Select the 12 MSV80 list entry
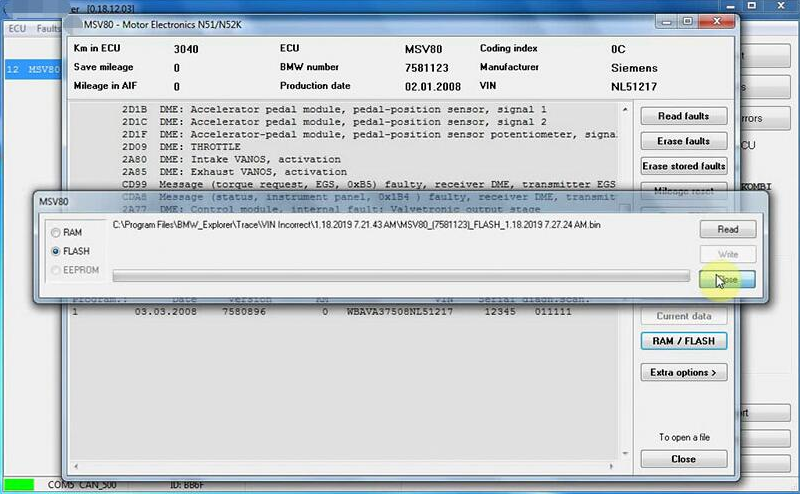The image size is (800, 494). (x=33, y=69)
